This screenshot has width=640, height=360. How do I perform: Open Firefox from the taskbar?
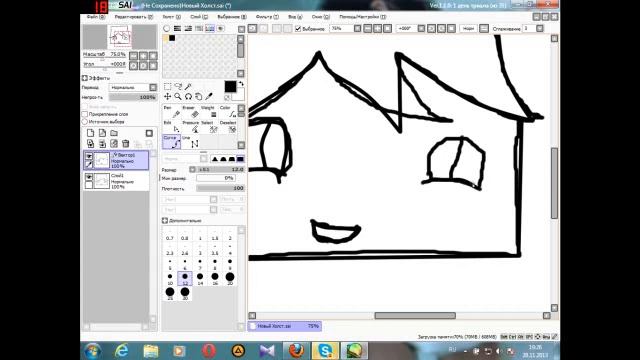pos(296,351)
